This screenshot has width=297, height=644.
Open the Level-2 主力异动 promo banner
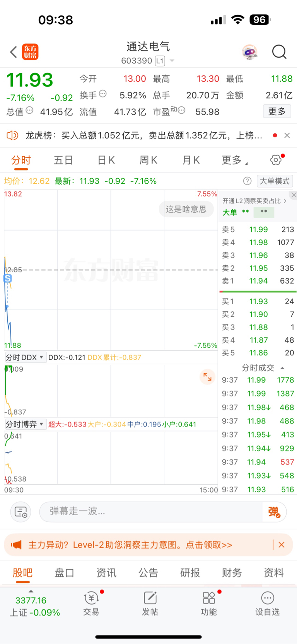[148, 545]
